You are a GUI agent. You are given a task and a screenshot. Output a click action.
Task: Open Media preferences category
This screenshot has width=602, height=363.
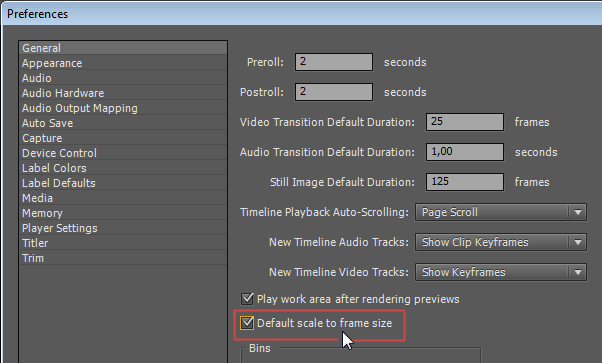point(123,198)
